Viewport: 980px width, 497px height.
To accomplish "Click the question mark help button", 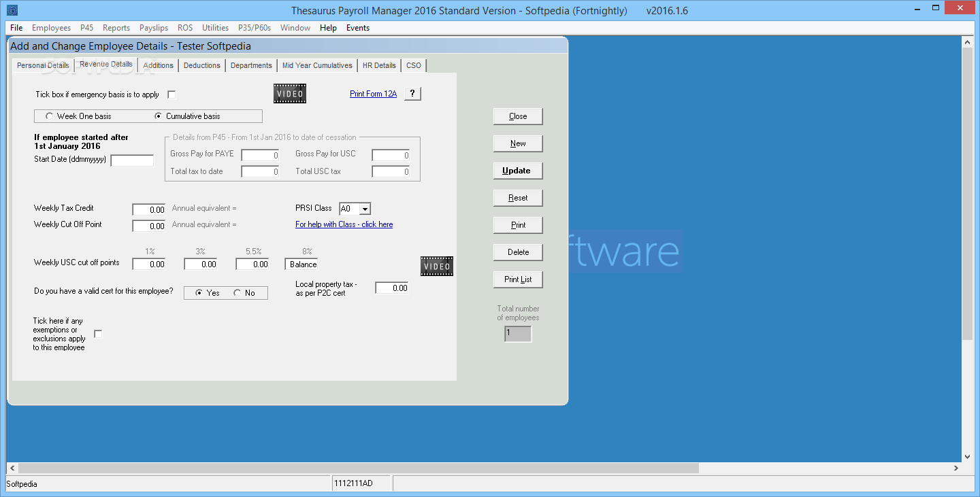I will click(412, 94).
